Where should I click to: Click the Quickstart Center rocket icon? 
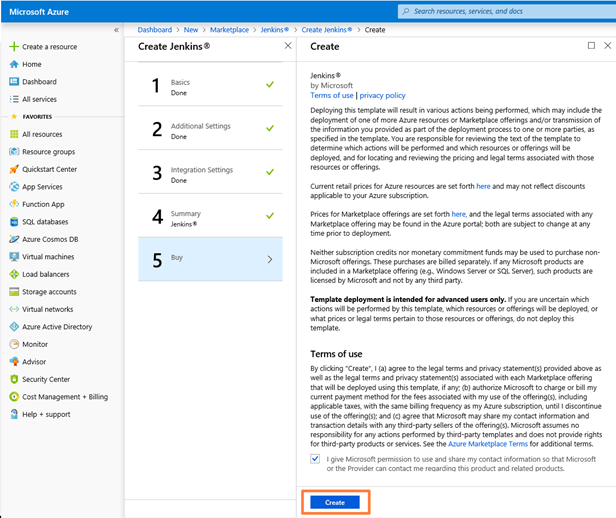click(x=14, y=169)
